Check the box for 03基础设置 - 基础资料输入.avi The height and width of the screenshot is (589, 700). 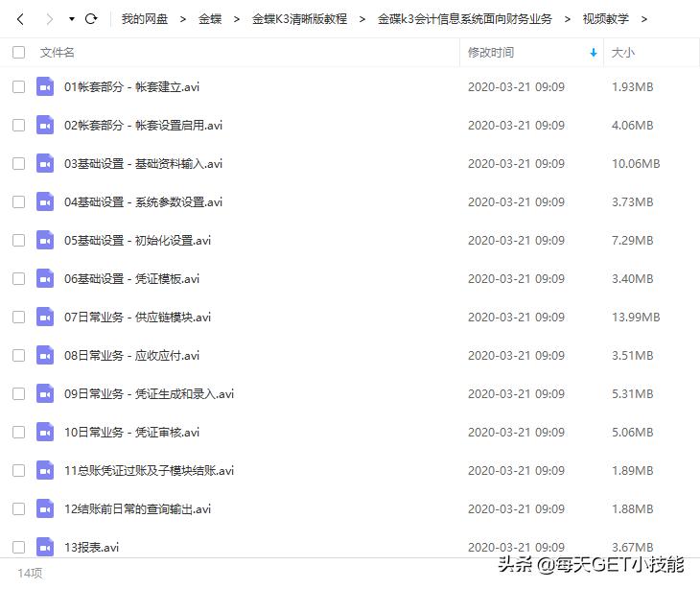(x=19, y=163)
